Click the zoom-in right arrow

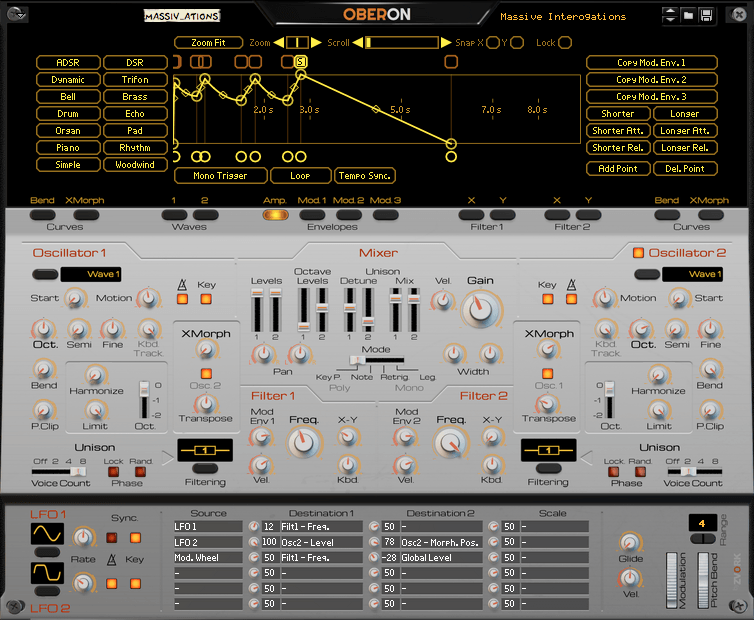click(316, 43)
